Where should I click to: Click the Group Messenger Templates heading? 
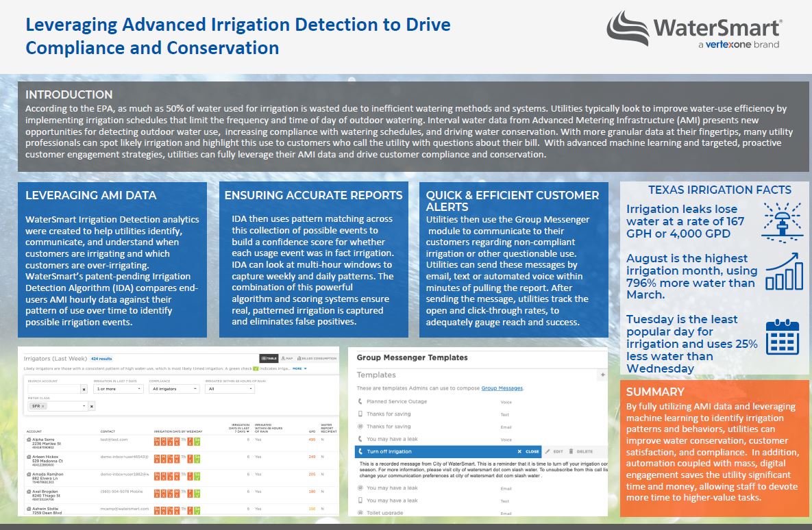pos(413,357)
